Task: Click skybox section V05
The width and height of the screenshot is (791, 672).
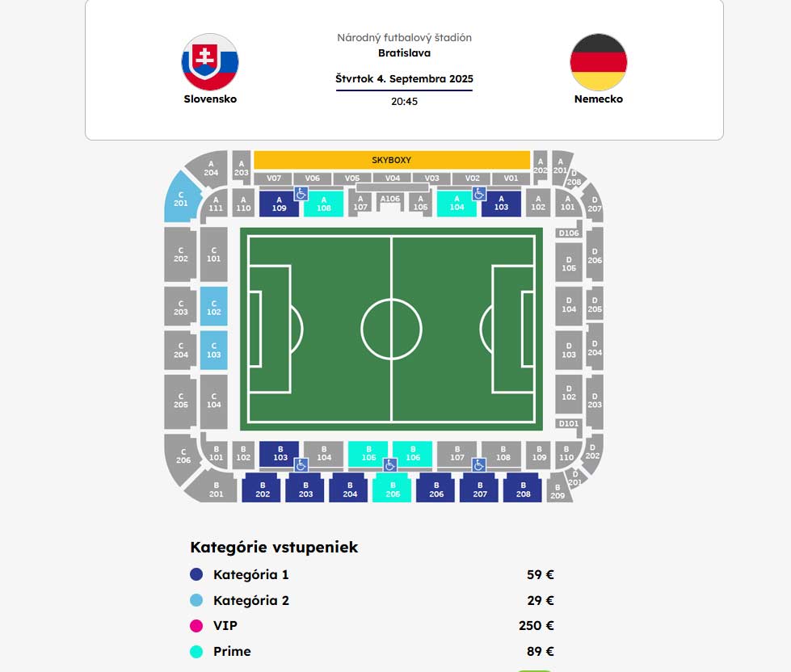Action: pos(351,178)
